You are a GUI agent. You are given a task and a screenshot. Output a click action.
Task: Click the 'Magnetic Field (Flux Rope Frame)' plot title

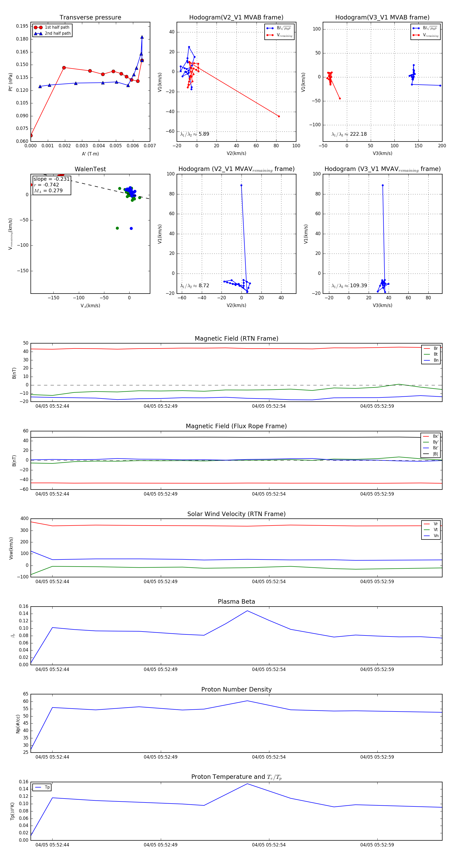(x=236, y=426)
